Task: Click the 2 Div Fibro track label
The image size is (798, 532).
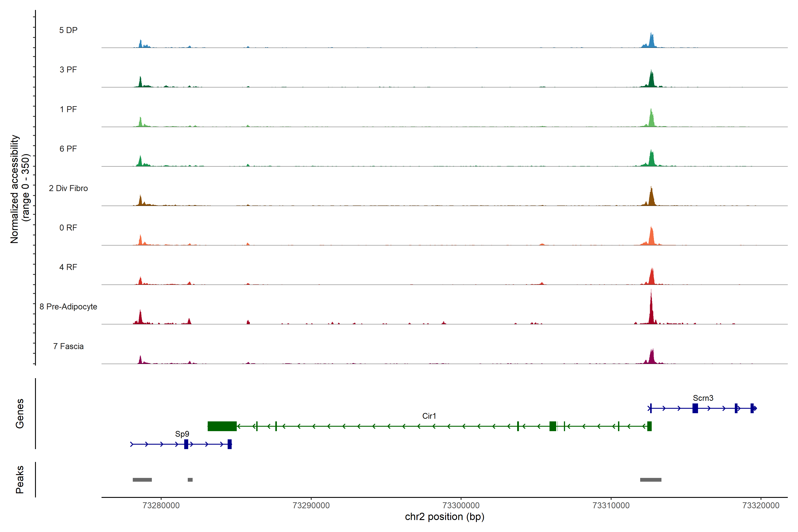Action: [x=68, y=188]
